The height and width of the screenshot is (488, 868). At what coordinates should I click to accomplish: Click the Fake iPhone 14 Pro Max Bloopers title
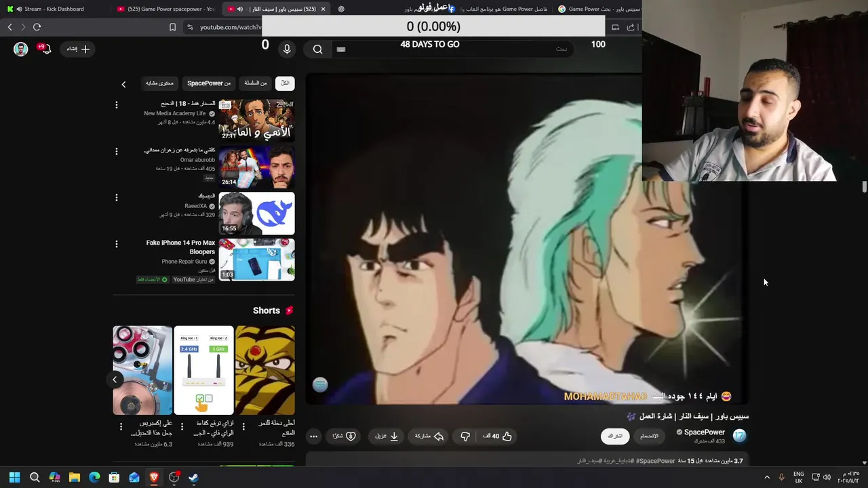tap(180, 247)
